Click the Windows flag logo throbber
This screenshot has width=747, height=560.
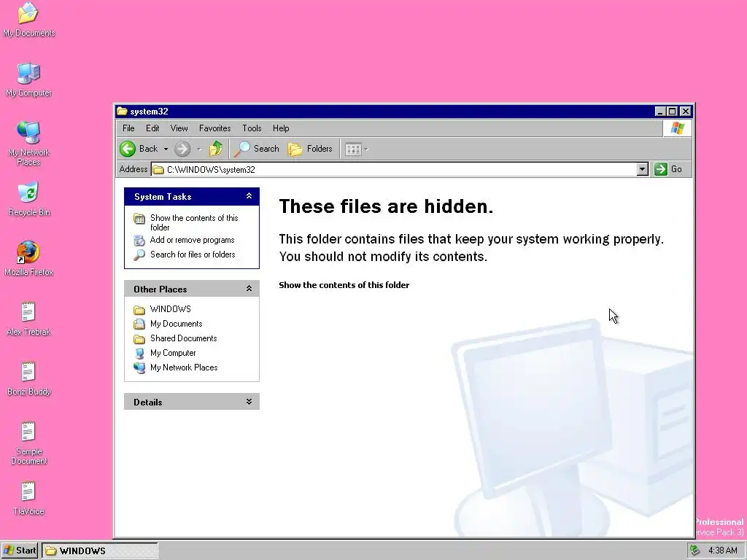(677, 128)
